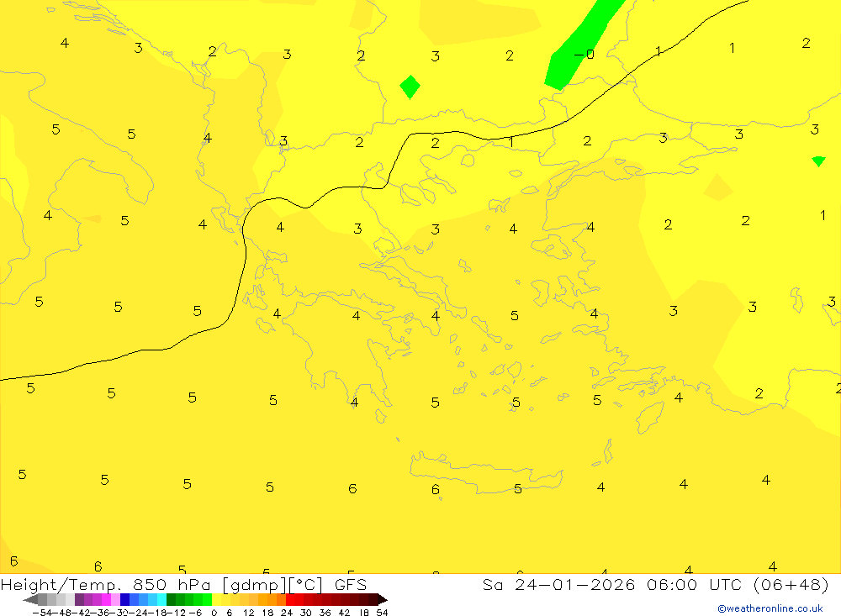
Task: Click the '-42' legend value
Action: tap(82, 613)
